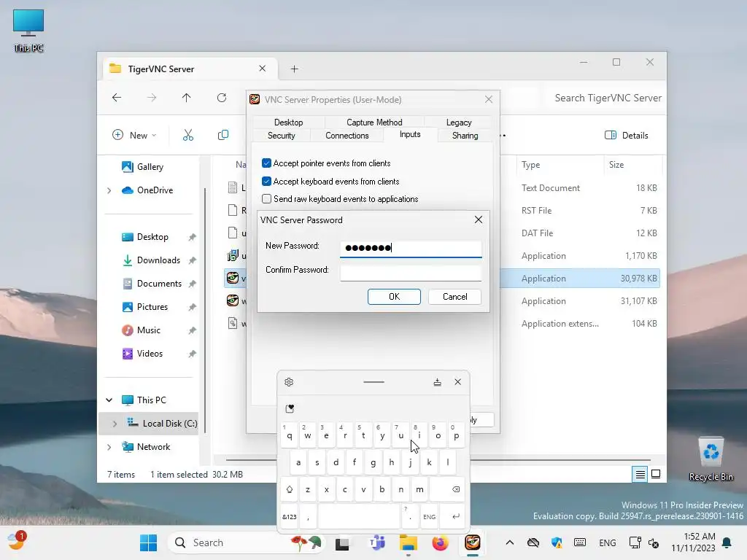This screenshot has height=560, width=747.
Task: Open Task View in taskbar
Action: click(x=342, y=542)
